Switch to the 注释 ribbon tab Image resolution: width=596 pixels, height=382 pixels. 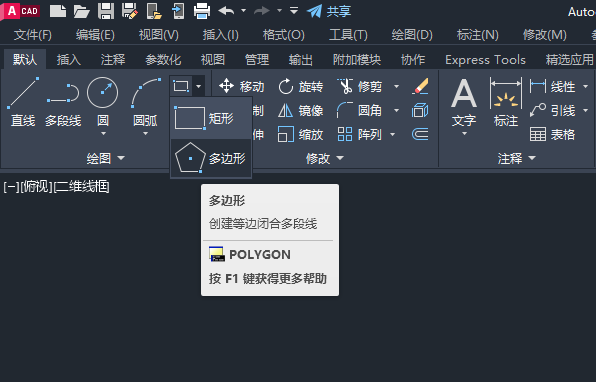pyautogui.click(x=113, y=59)
